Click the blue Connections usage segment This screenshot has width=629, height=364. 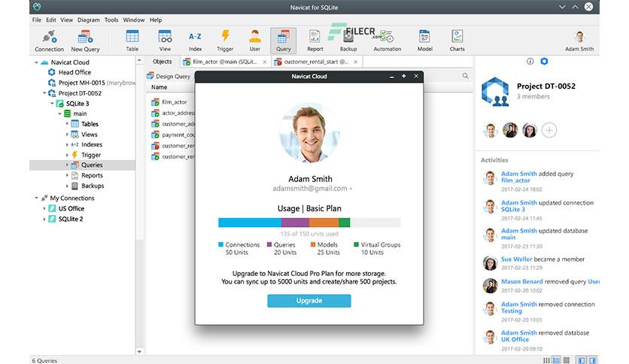[250, 223]
